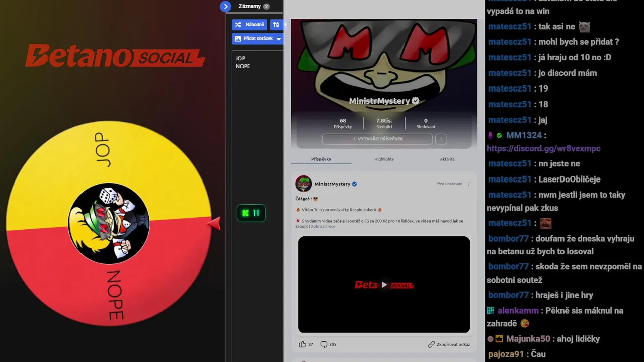This screenshot has width=644, height=362.
Task: Expand the post with Zobrazit více
Action: [323, 227]
